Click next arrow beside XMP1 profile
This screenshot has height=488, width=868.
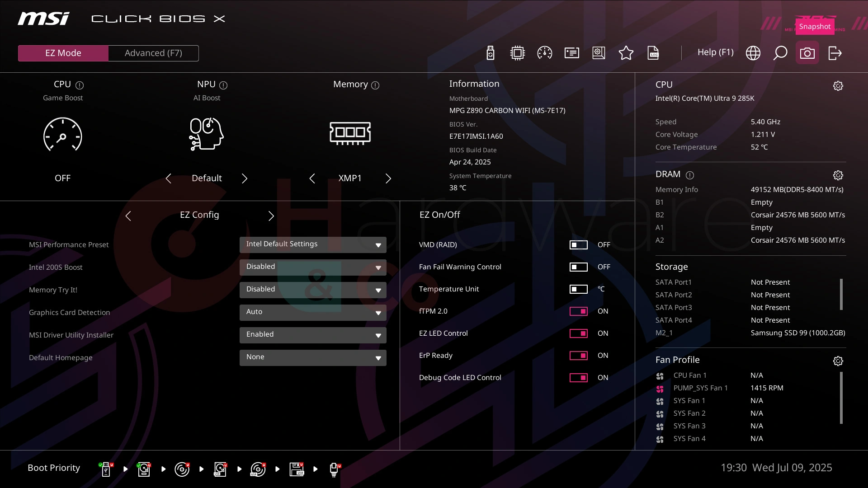(388, 178)
